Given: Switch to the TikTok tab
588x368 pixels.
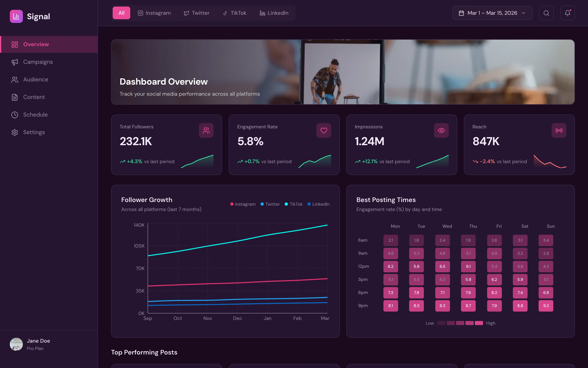Looking at the screenshot, I should tap(235, 13).
